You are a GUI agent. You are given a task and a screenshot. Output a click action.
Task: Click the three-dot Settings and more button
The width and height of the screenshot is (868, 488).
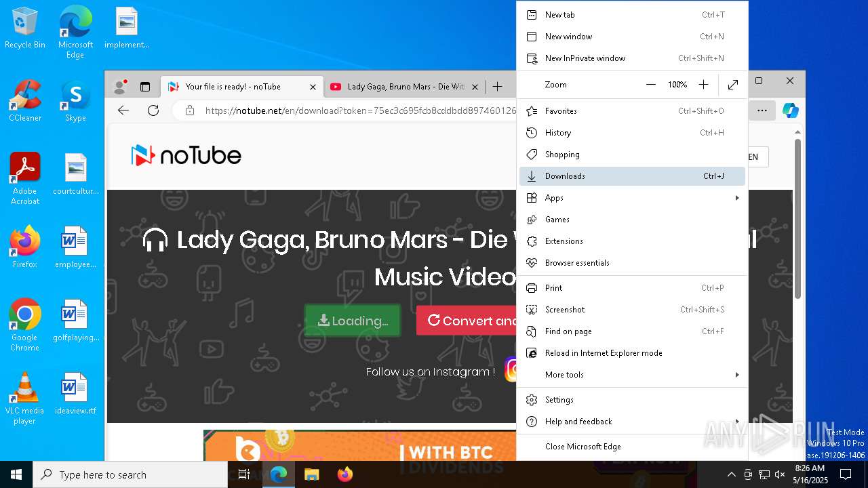pyautogui.click(x=762, y=110)
